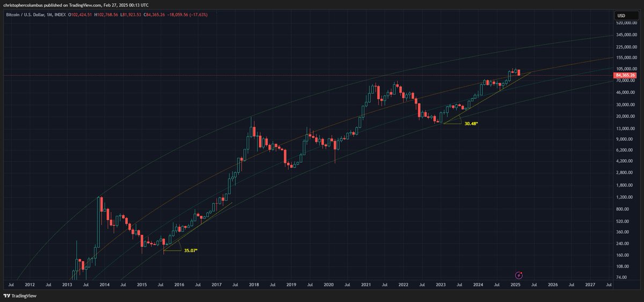Click the 2016 label on time axis

(179, 284)
